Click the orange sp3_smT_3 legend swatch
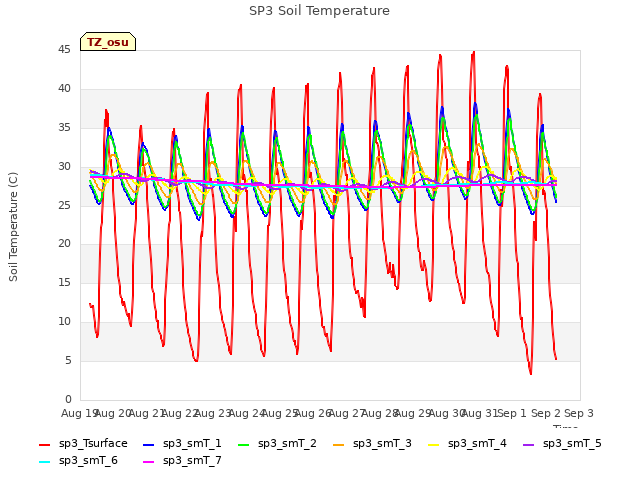Screen dimensions: 640x480 tap(339, 444)
